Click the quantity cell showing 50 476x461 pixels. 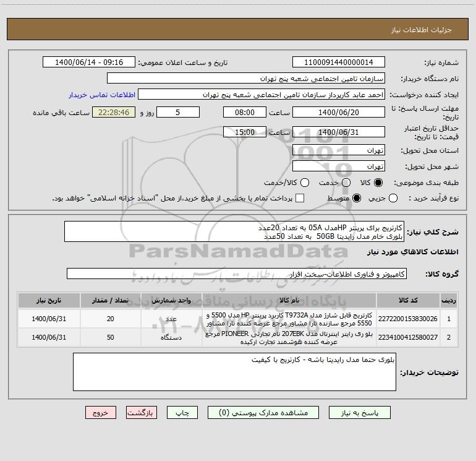pos(111,337)
